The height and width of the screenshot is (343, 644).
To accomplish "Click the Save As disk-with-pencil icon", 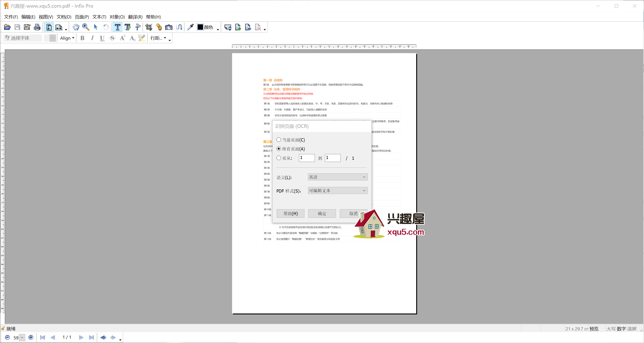I will pos(27,27).
